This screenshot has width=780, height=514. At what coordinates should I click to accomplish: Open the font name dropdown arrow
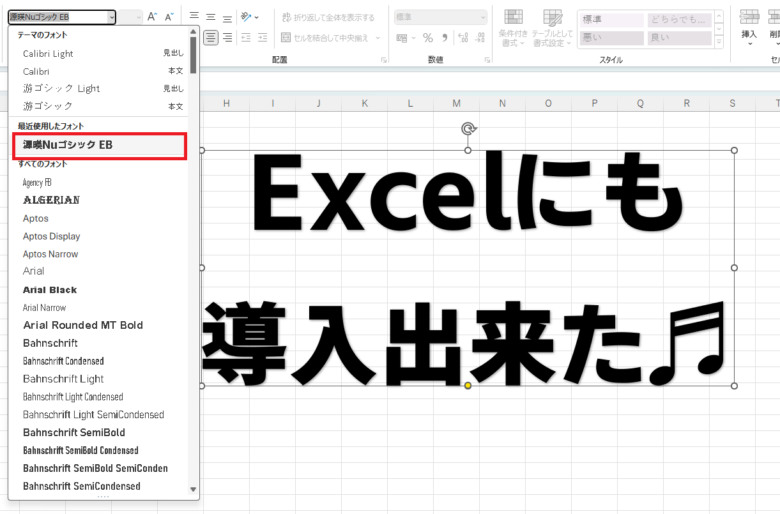point(111,17)
